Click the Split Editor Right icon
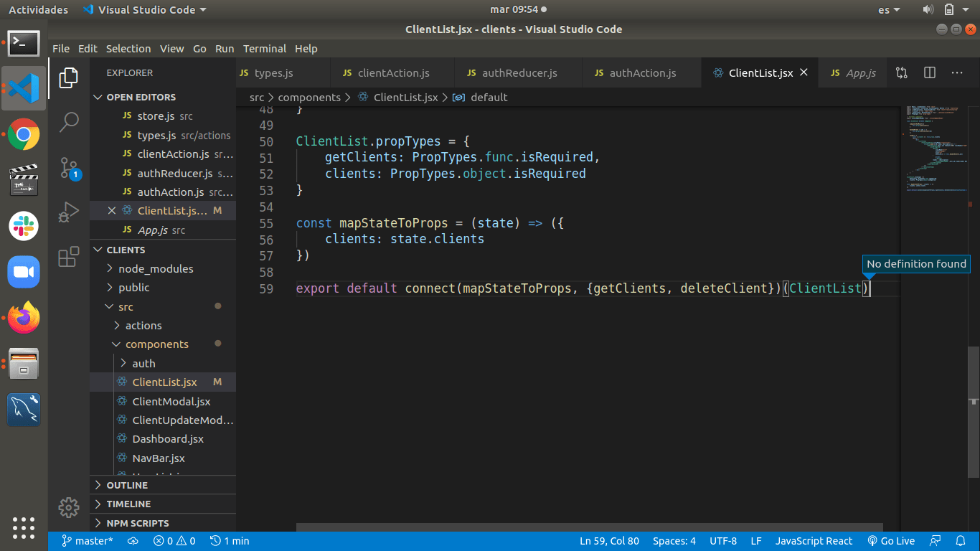This screenshot has height=551, width=980. point(930,73)
